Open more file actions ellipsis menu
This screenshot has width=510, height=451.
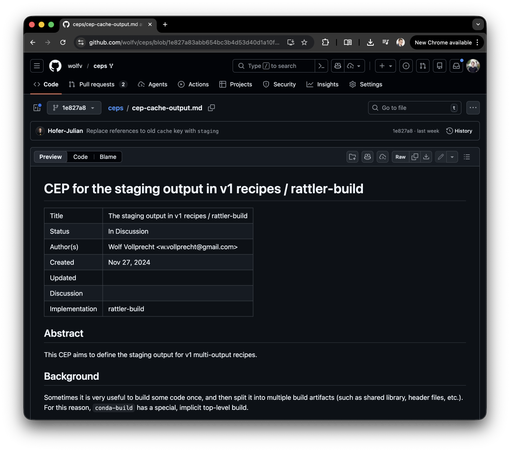click(x=473, y=108)
